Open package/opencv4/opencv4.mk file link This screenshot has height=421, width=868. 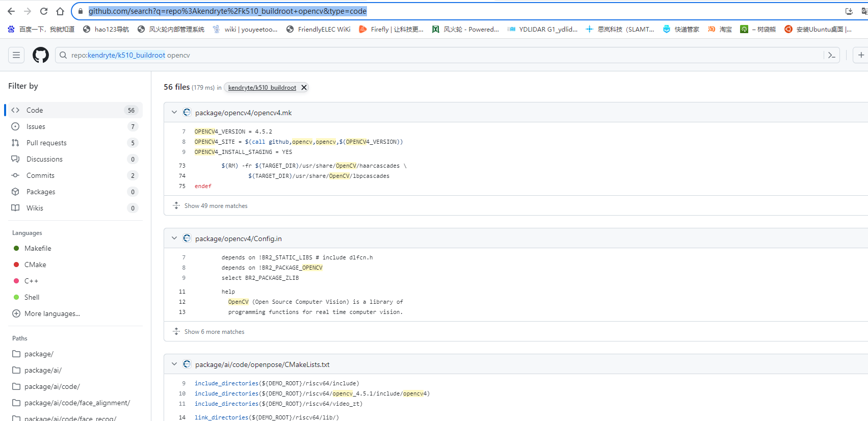[x=243, y=113]
